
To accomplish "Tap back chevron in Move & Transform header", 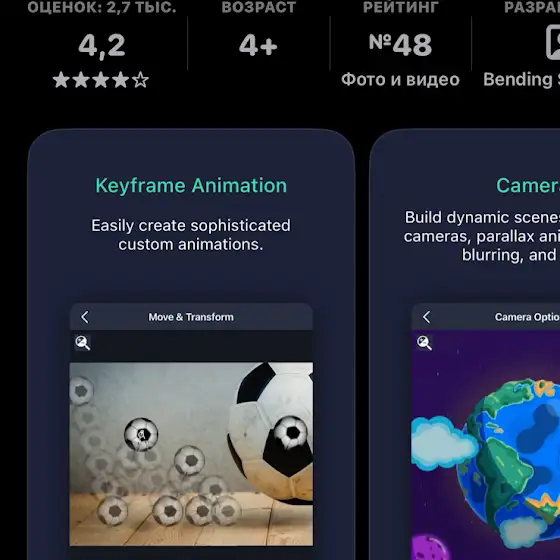I will pyautogui.click(x=85, y=317).
